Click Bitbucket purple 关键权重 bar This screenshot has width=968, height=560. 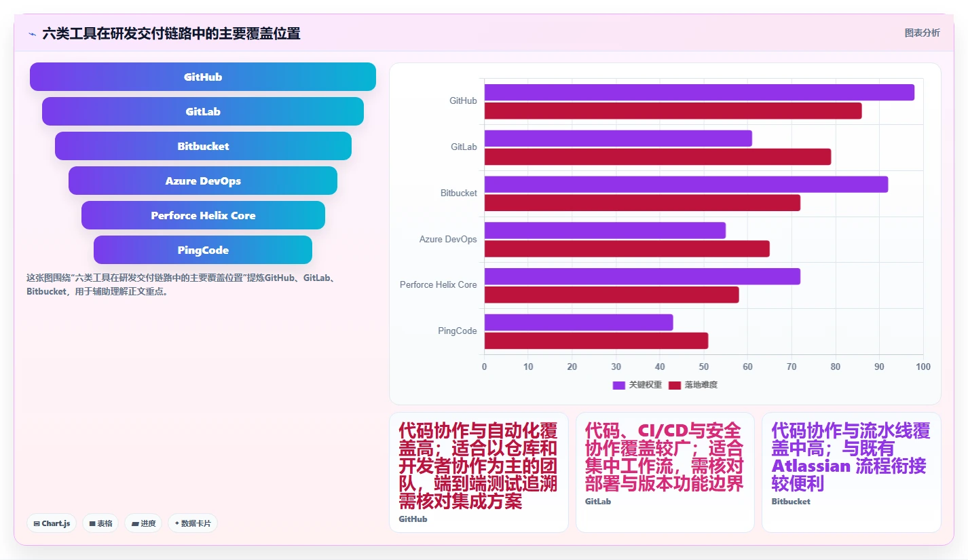pyautogui.click(x=686, y=185)
